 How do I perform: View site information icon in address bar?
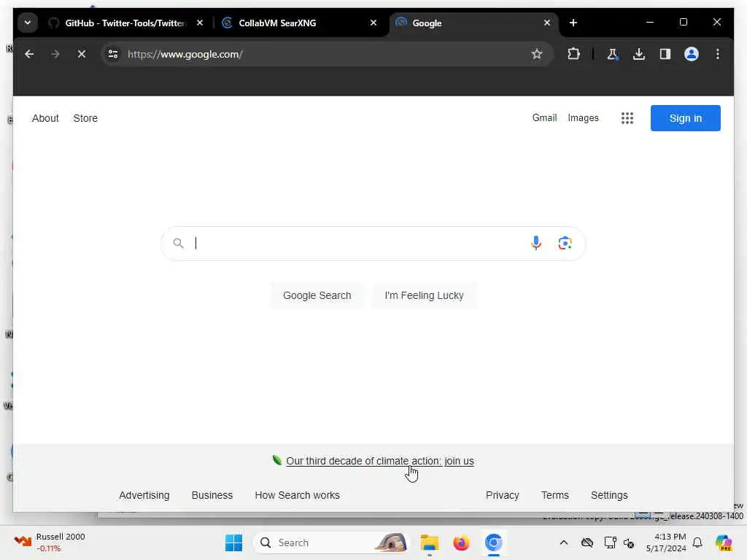tap(113, 54)
